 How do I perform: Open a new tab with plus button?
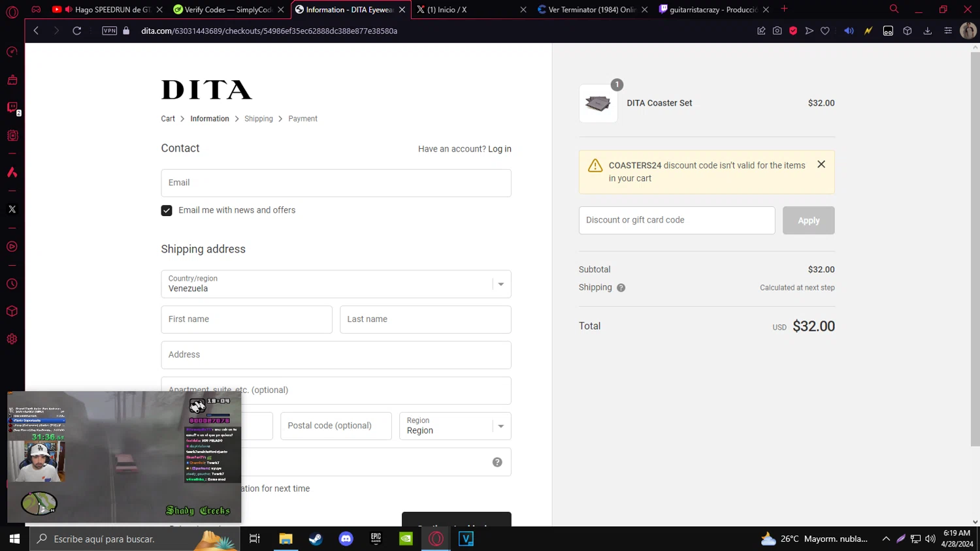point(784,9)
